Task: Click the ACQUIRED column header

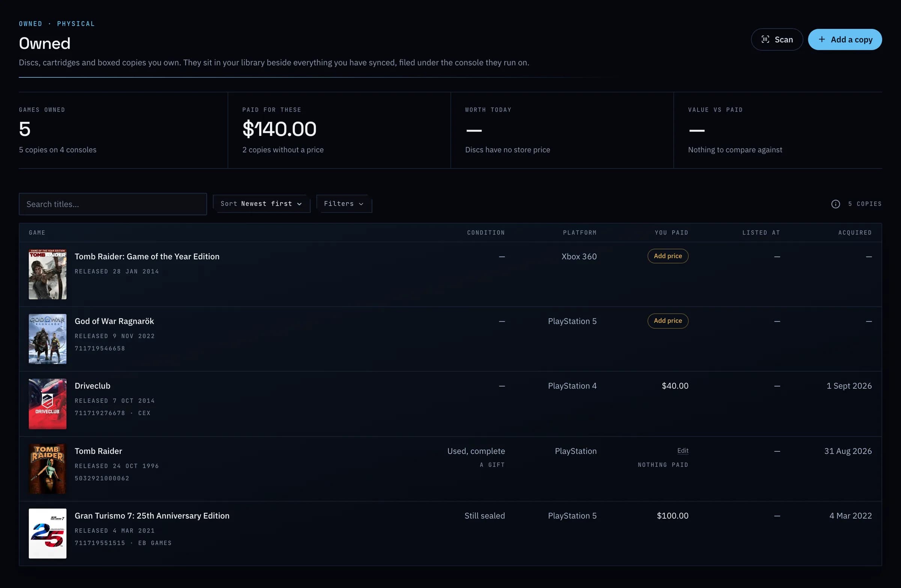Action: pos(855,233)
